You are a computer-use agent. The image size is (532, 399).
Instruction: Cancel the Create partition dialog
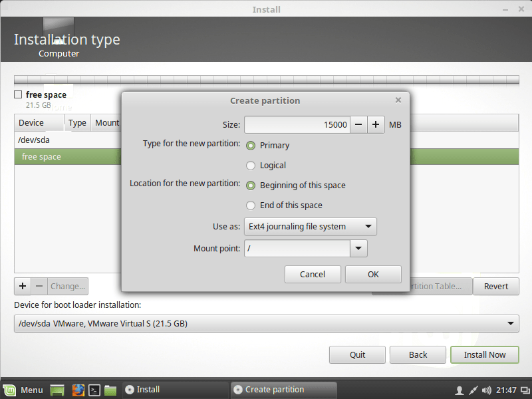pyautogui.click(x=313, y=274)
